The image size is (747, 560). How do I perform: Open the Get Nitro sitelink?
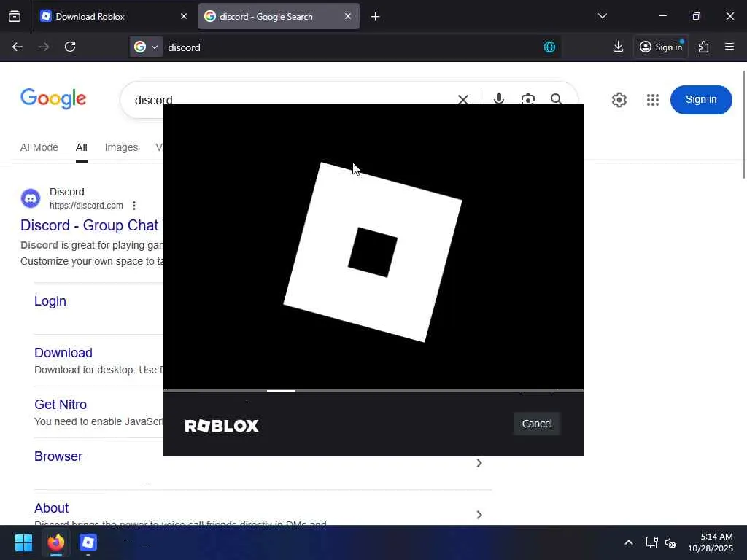61,405
